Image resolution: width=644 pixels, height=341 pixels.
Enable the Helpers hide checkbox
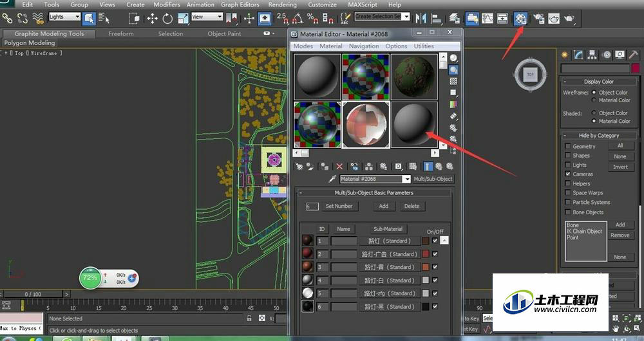tap(567, 183)
